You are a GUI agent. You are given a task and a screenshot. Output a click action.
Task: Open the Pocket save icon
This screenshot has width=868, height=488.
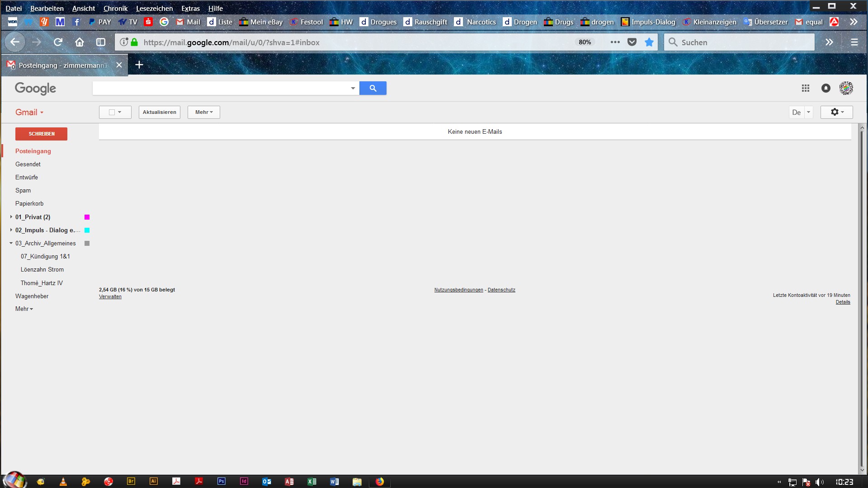pos(632,42)
